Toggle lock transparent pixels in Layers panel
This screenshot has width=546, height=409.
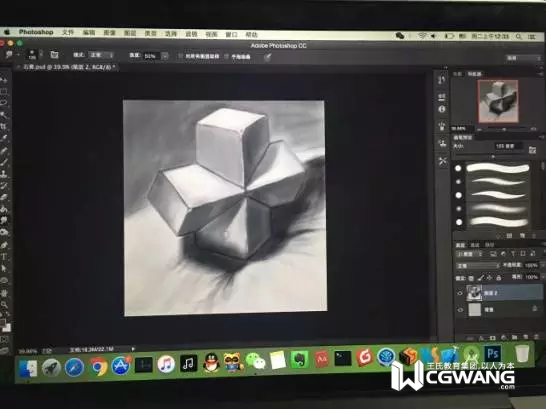(471, 278)
